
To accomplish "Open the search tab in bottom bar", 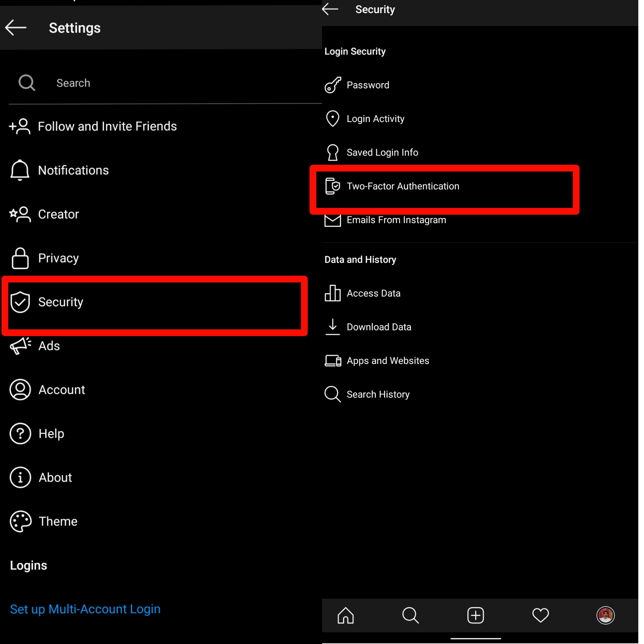I will click(410, 615).
